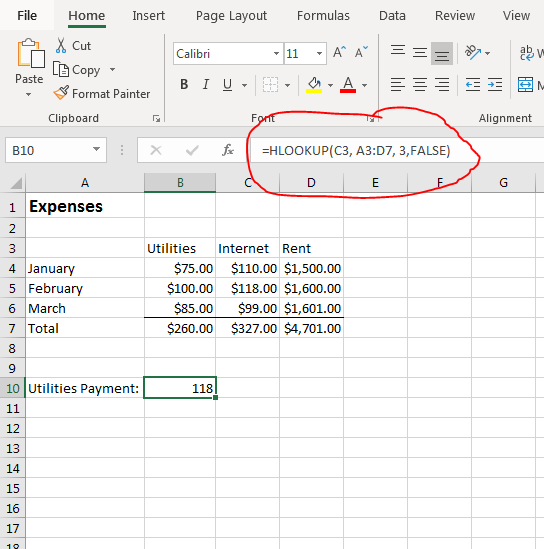
Task: Select the Format Painter brush
Action: pyautogui.click(x=61, y=93)
